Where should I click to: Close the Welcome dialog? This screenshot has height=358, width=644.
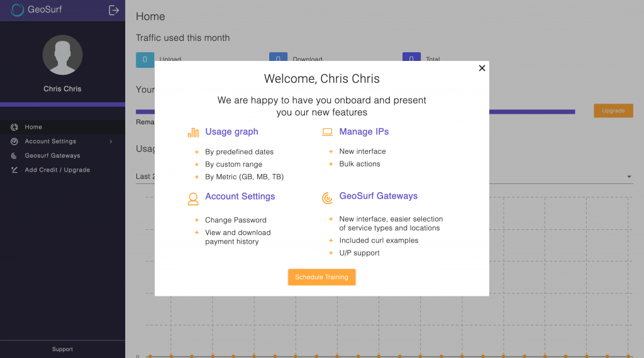(482, 68)
